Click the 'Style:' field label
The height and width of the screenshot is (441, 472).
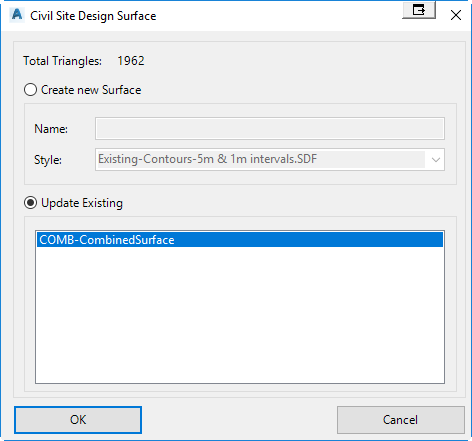[x=48, y=160]
